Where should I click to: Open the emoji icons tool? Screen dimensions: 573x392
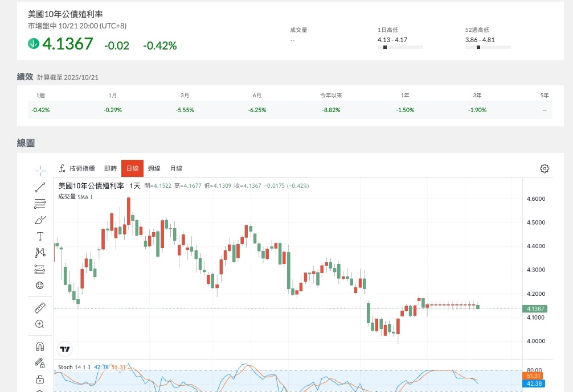pyautogui.click(x=40, y=286)
